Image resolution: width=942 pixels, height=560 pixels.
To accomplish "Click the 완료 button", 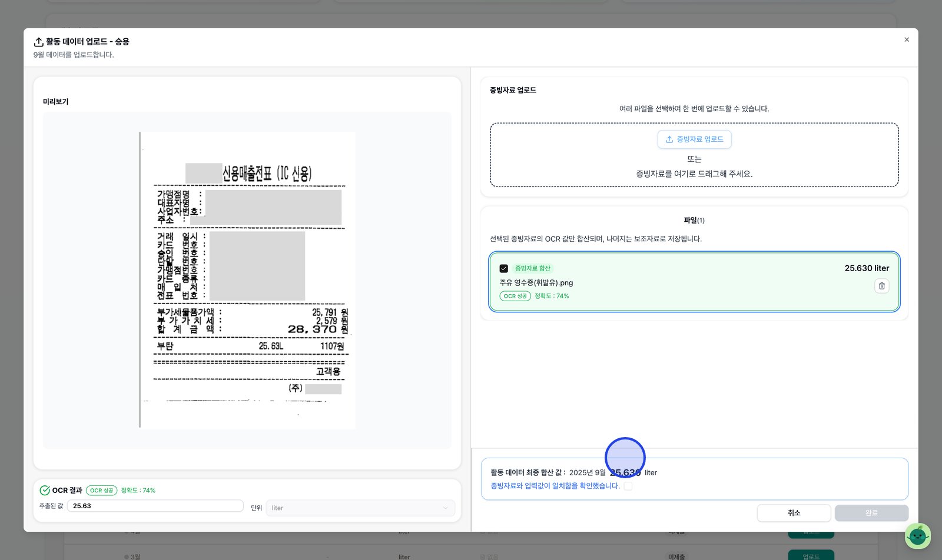I will 871,513.
